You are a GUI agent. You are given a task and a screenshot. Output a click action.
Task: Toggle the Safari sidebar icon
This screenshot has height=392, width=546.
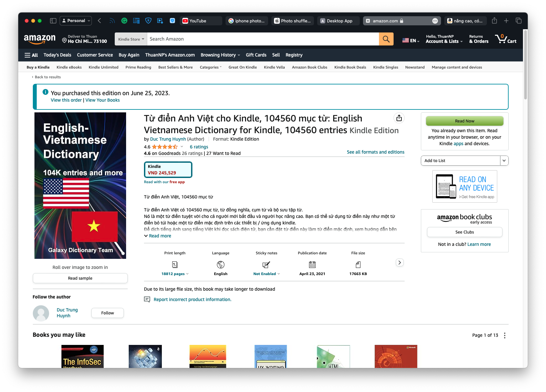53,21
